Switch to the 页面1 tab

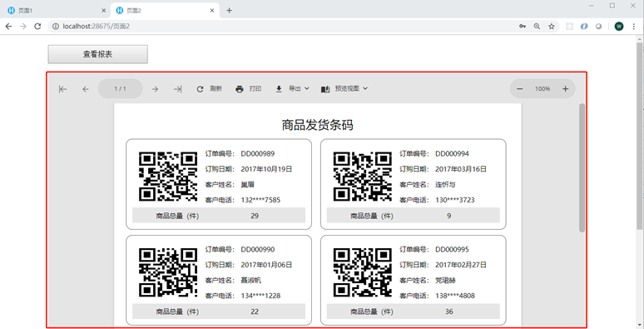pyautogui.click(x=56, y=11)
